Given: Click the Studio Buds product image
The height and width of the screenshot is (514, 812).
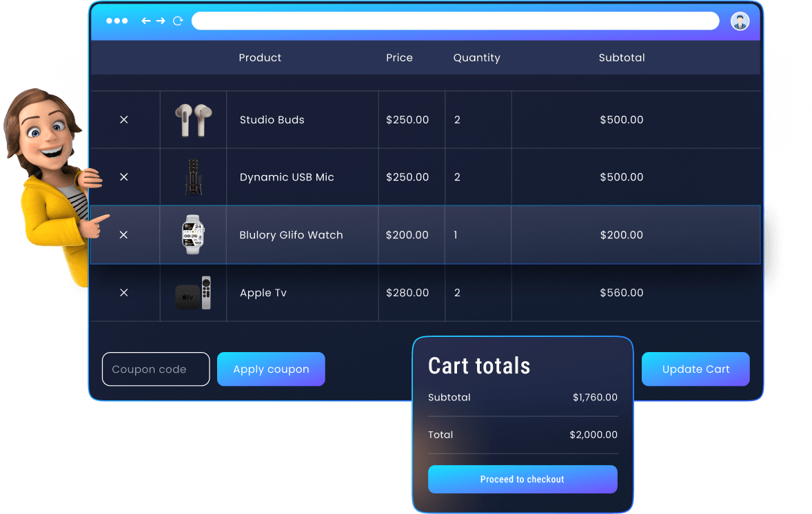Looking at the screenshot, I should pyautogui.click(x=193, y=120).
